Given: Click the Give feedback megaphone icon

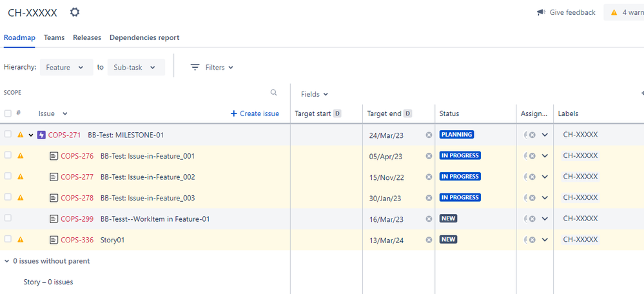Looking at the screenshot, I should [542, 12].
